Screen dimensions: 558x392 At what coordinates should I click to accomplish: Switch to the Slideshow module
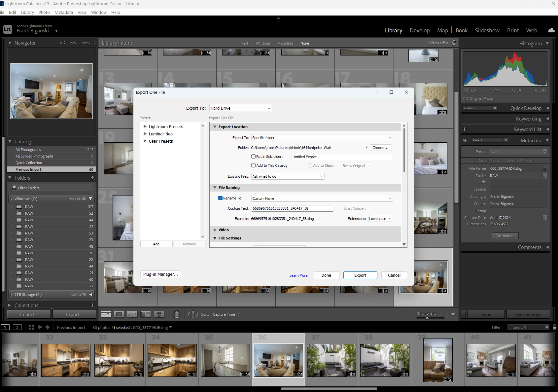click(487, 30)
